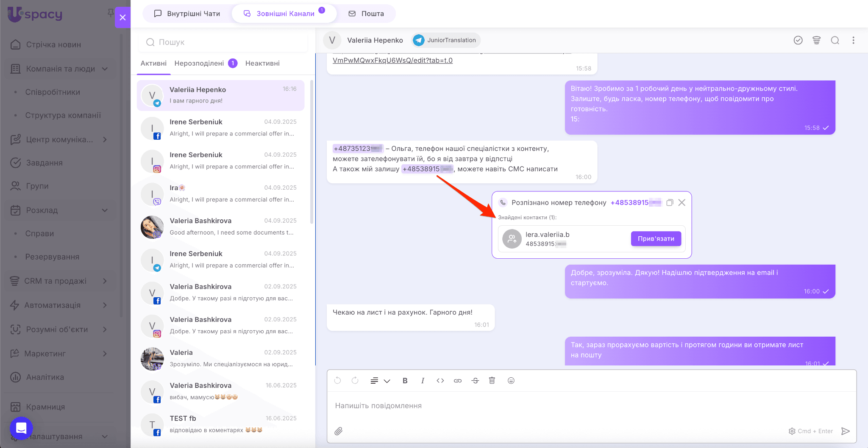The image size is (868, 448).
Task: Switch to the Зовнішні Канали tab
Action: point(284,14)
